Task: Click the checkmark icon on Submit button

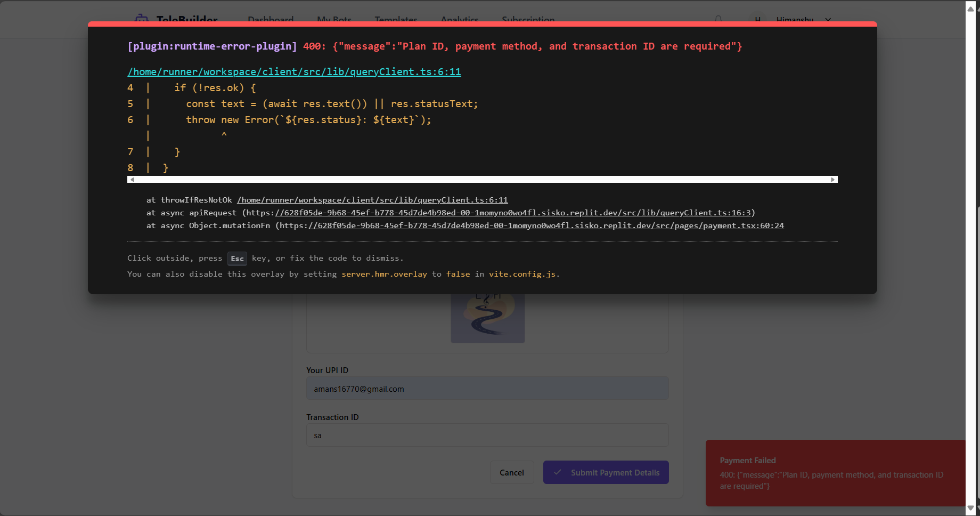Action: [x=558, y=472]
